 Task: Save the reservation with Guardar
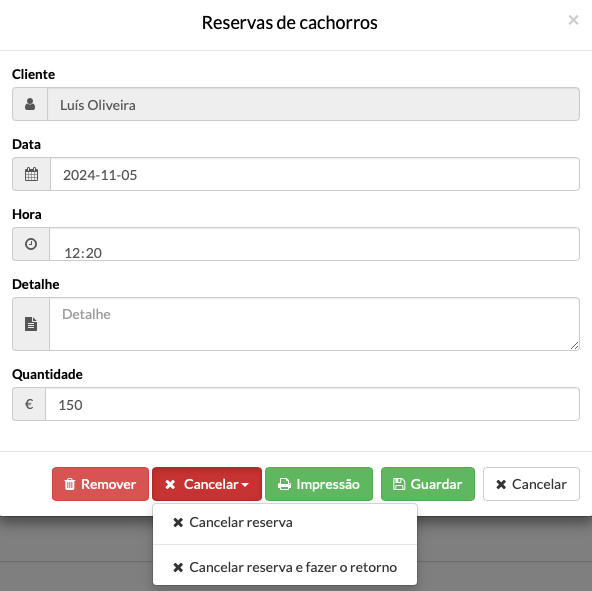(x=428, y=484)
